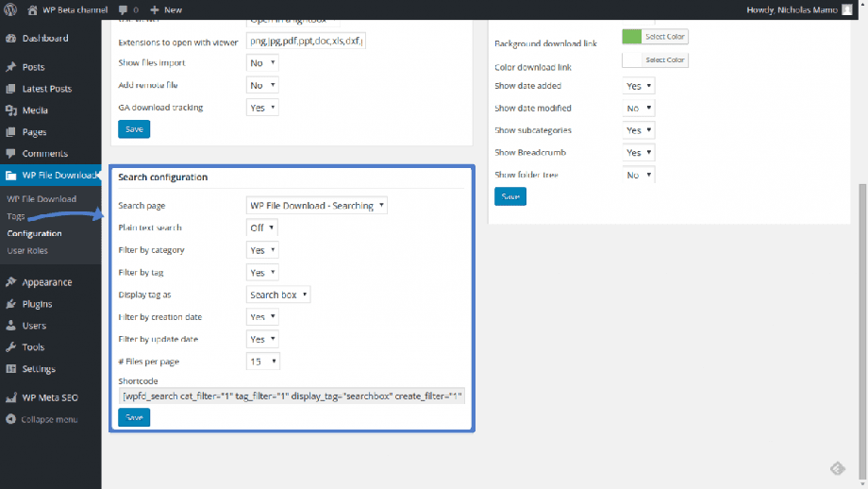Click white Color download link swatch
The image size is (868, 489).
pos(631,59)
